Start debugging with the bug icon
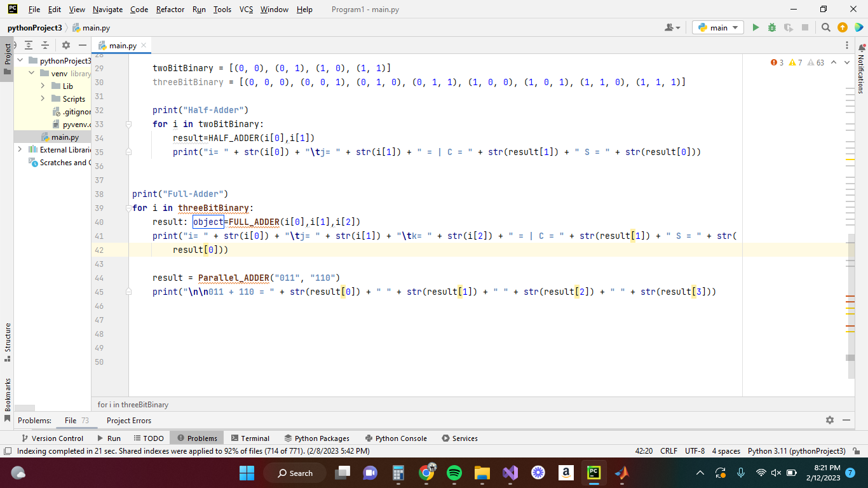 coord(771,27)
